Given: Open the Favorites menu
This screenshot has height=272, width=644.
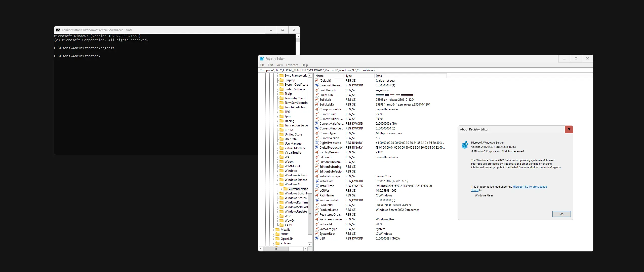Looking at the screenshot, I should [292, 65].
